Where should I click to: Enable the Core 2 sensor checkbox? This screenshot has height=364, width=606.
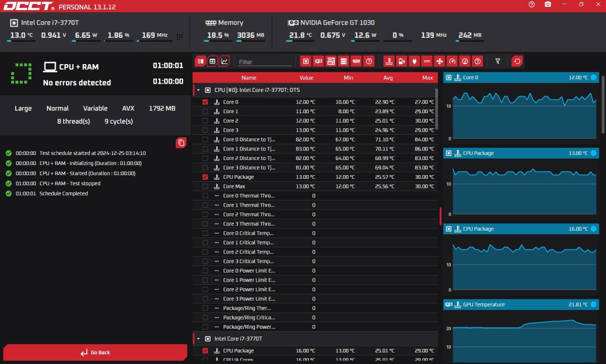pos(205,121)
